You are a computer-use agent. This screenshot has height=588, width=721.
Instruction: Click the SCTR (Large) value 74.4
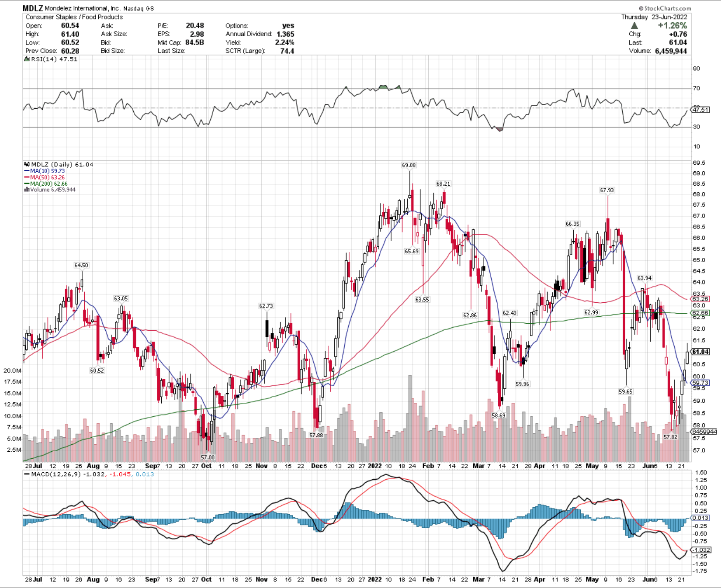[x=287, y=51]
